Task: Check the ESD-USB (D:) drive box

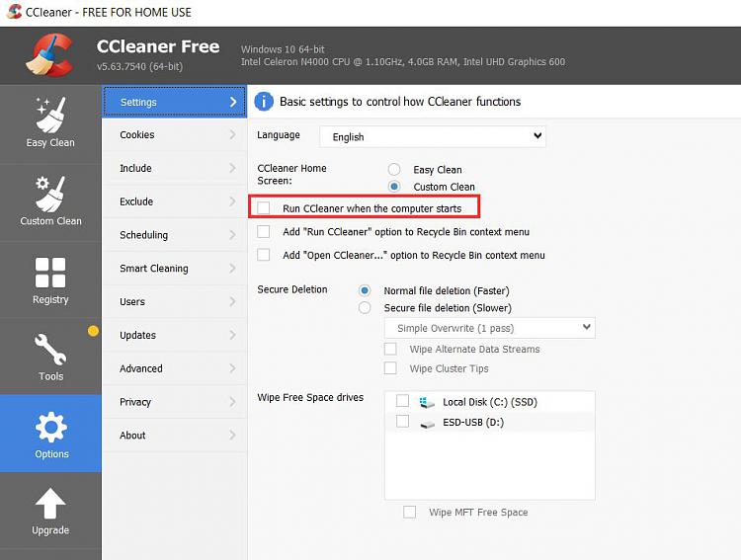Action: 403,421
